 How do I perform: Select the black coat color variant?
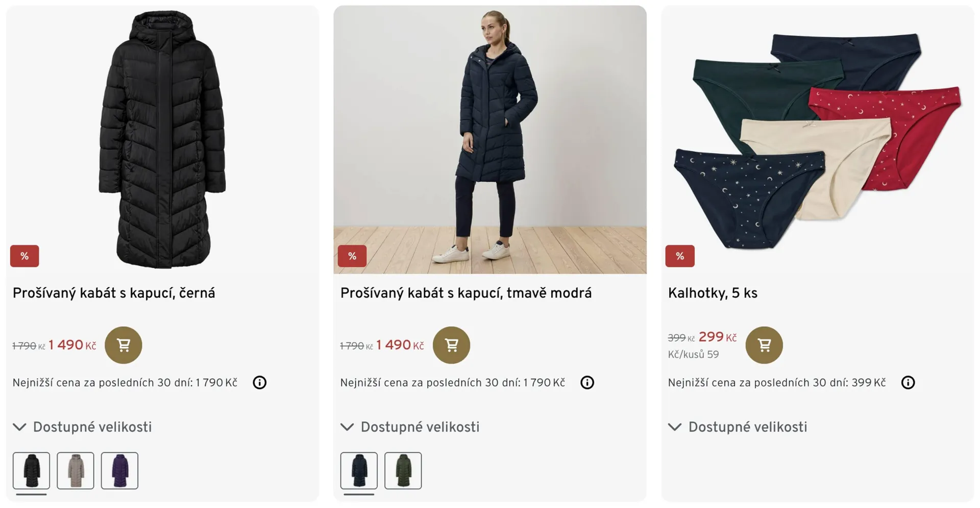(32, 471)
